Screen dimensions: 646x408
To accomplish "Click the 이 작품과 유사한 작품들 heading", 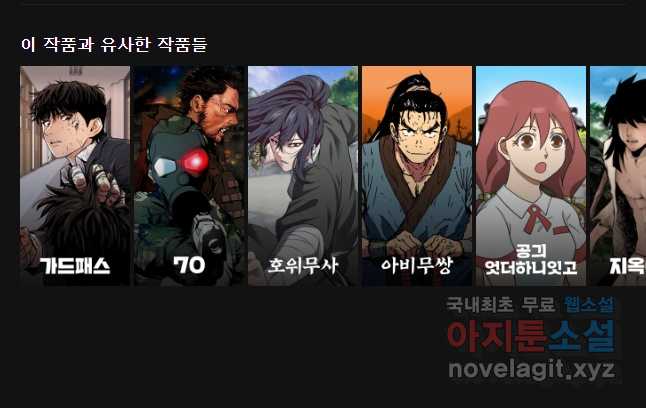I will pyautogui.click(x=114, y=44).
